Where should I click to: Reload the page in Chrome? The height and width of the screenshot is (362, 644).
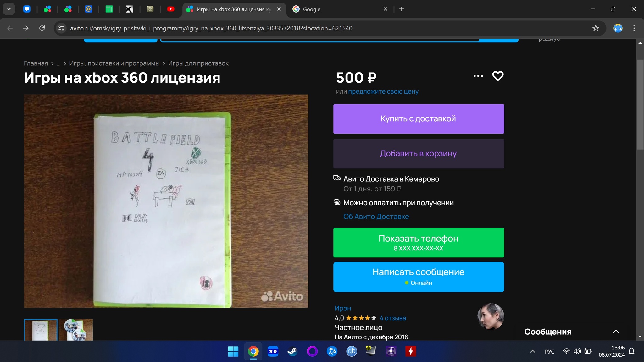point(42,28)
